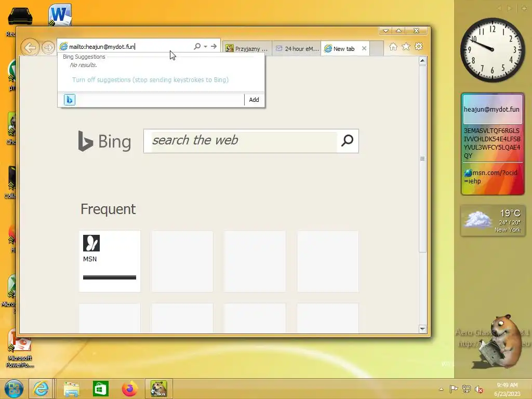Click the Add search provider button
Viewport: 532px width, 399px height.
click(x=254, y=100)
